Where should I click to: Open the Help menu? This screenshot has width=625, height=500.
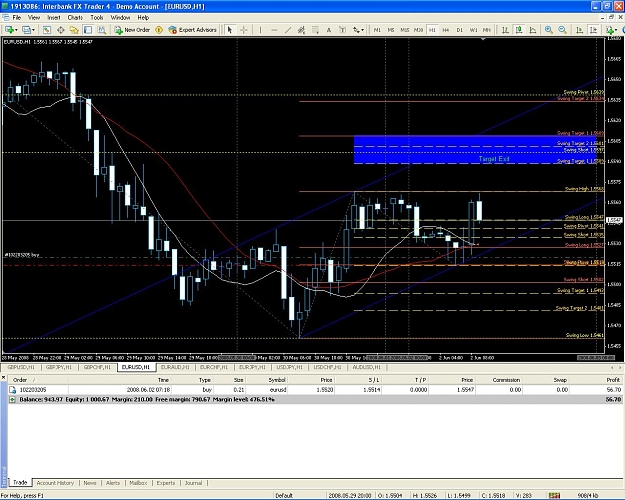click(143, 18)
